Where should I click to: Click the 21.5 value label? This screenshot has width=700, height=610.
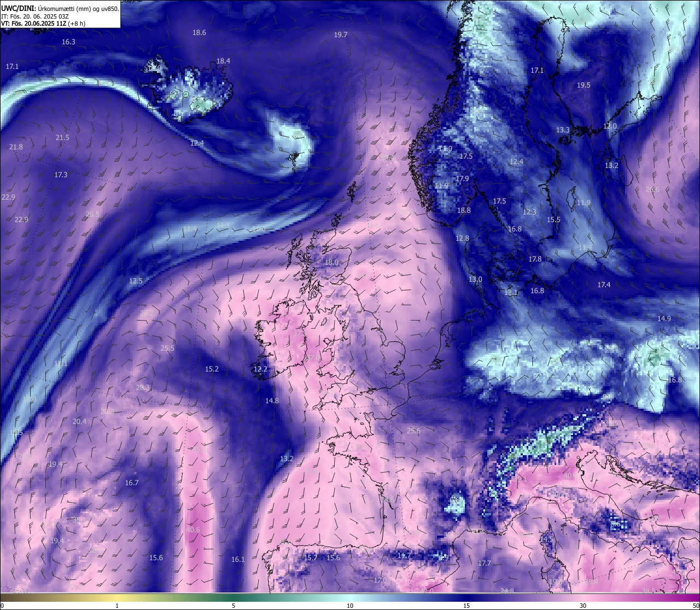pyautogui.click(x=62, y=138)
